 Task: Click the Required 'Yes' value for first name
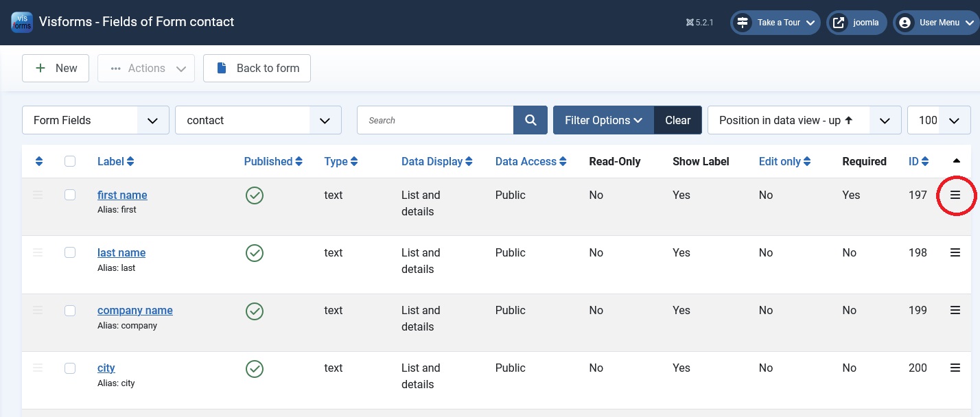pos(851,195)
